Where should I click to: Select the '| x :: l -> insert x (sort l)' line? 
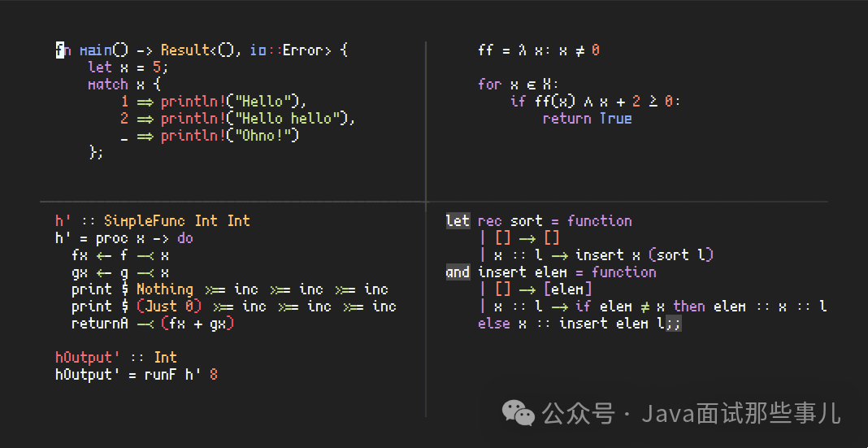(596, 255)
